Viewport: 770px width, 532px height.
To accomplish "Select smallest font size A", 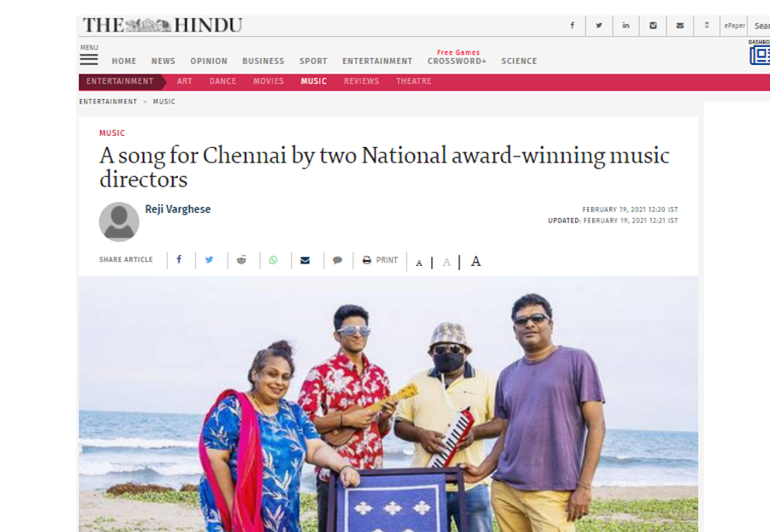I will 419,263.
